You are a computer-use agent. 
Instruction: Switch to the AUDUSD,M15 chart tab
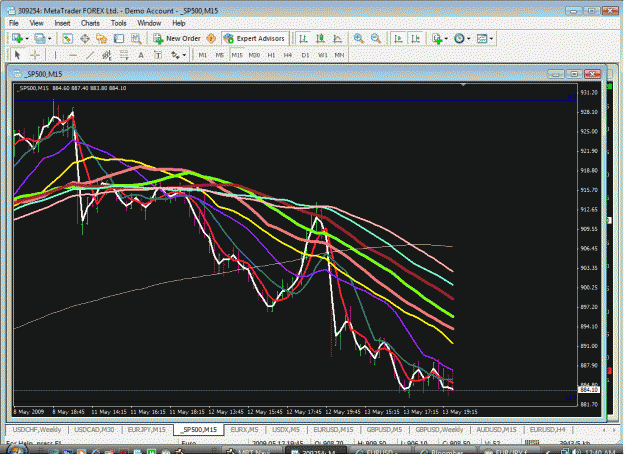click(496, 430)
